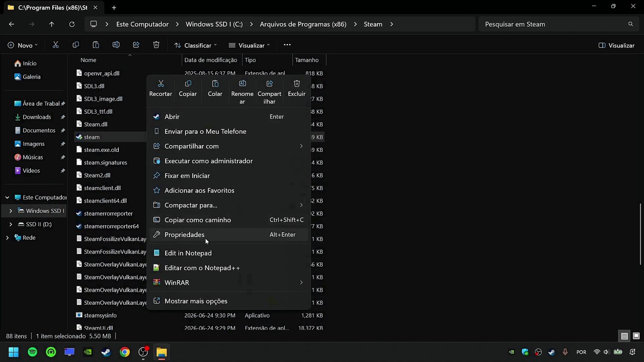Click the Compartilhar share icon in context menu
Viewport: 644px width, 362px height.
[270, 83]
